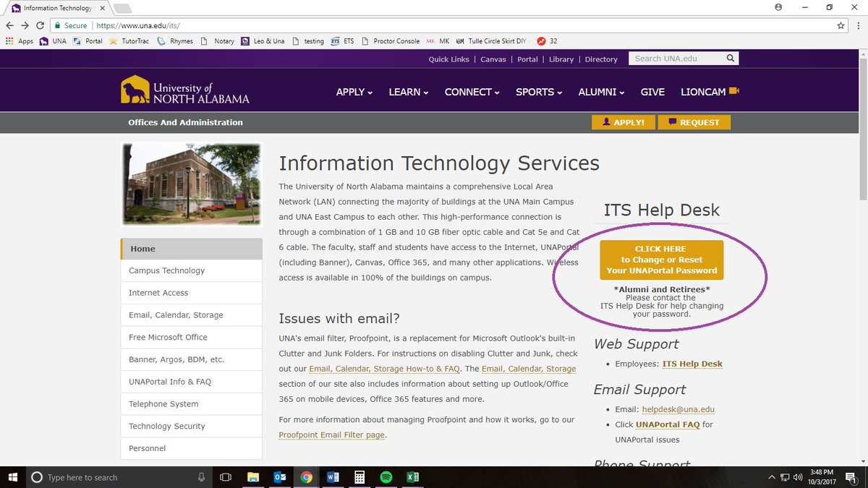Expand the APPLY dropdown menu

click(354, 92)
